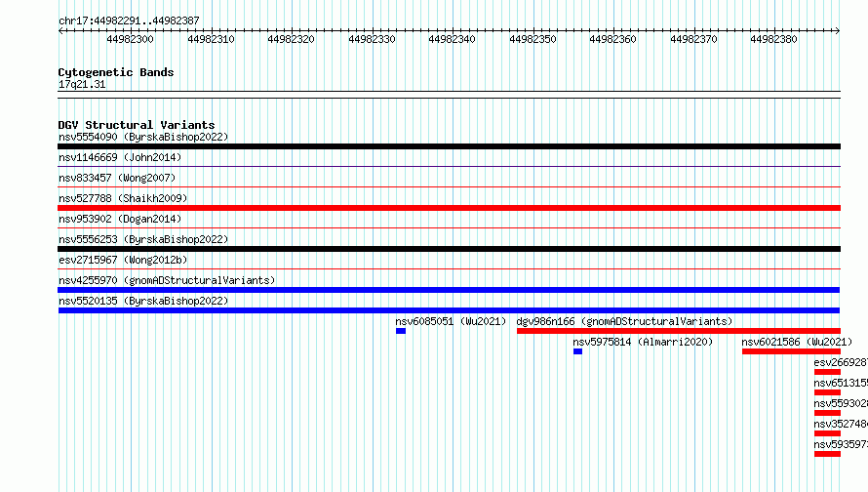Click the small blue block under nsv5975814
Screen dimensions: 868x492
[x=577, y=351]
